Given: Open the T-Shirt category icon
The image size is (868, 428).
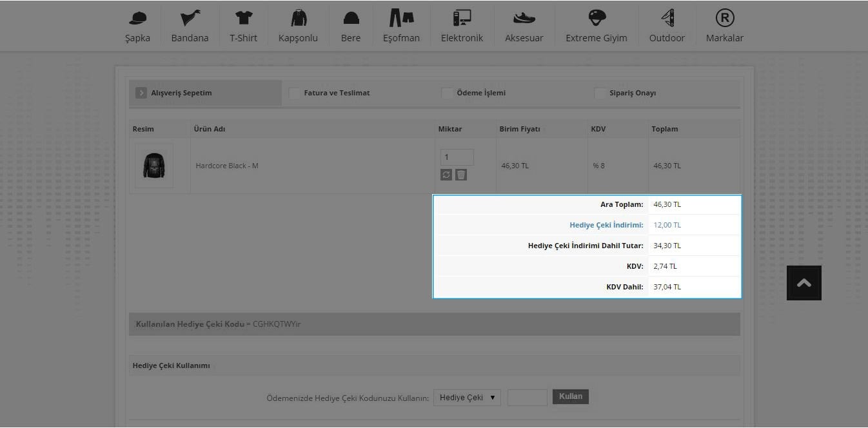Looking at the screenshot, I should click(x=244, y=17).
